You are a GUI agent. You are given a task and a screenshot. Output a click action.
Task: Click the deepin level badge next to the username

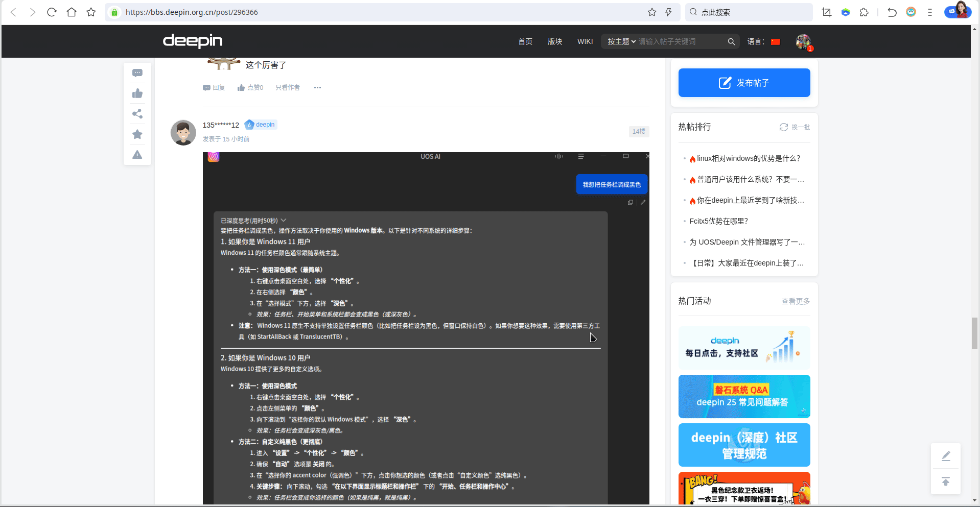(x=261, y=125)
